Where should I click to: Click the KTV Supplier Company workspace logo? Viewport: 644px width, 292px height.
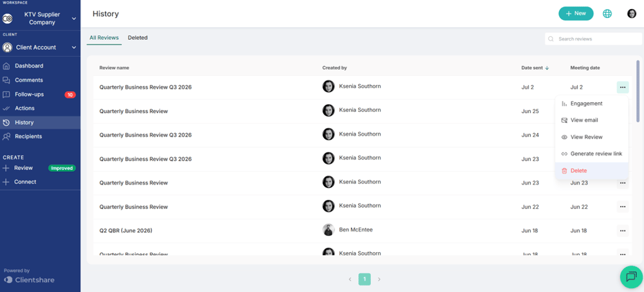coord(7,19)
